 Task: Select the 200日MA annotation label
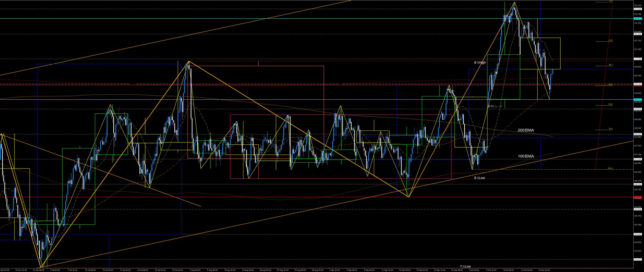point(526,130)
